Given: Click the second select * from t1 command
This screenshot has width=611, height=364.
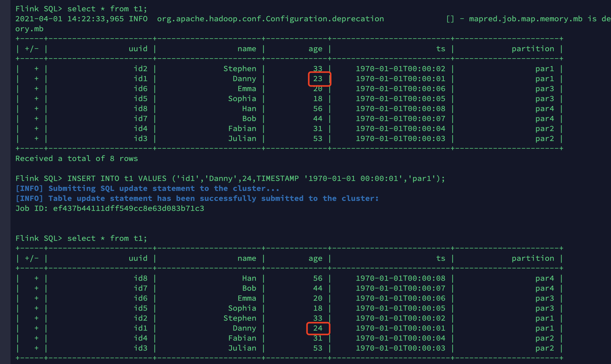Looking at the screenshot, I should pos(107,238).
